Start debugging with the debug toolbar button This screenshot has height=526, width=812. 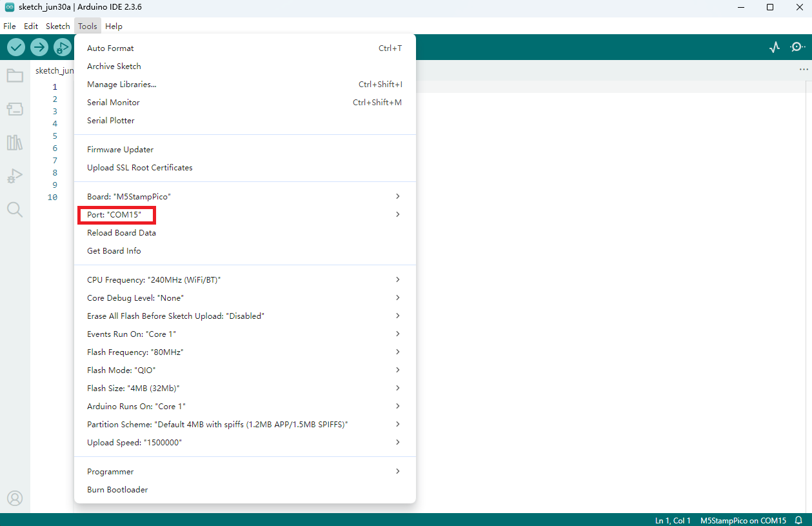pos(63,47)
